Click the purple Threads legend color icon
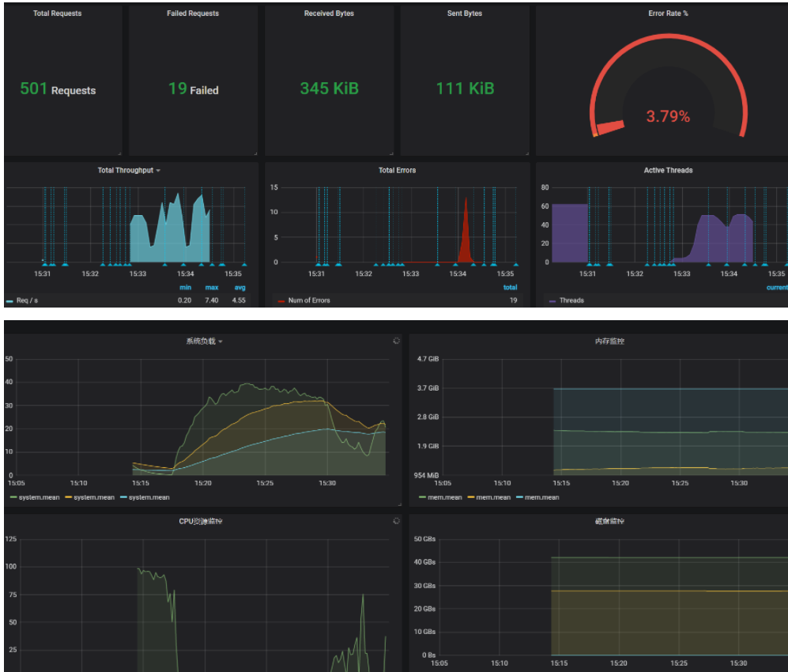Screen dimensions: 788x672 (x=552, y=301)
